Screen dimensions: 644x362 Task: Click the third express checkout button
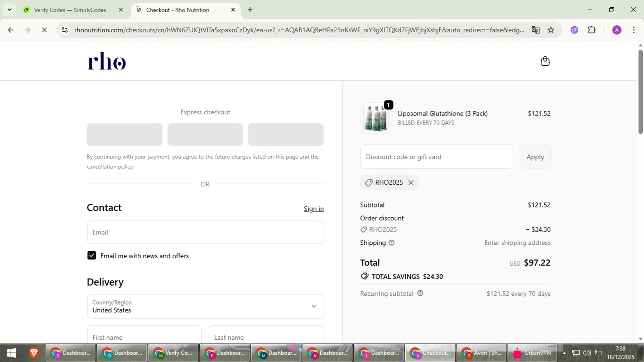pos(286,134)
